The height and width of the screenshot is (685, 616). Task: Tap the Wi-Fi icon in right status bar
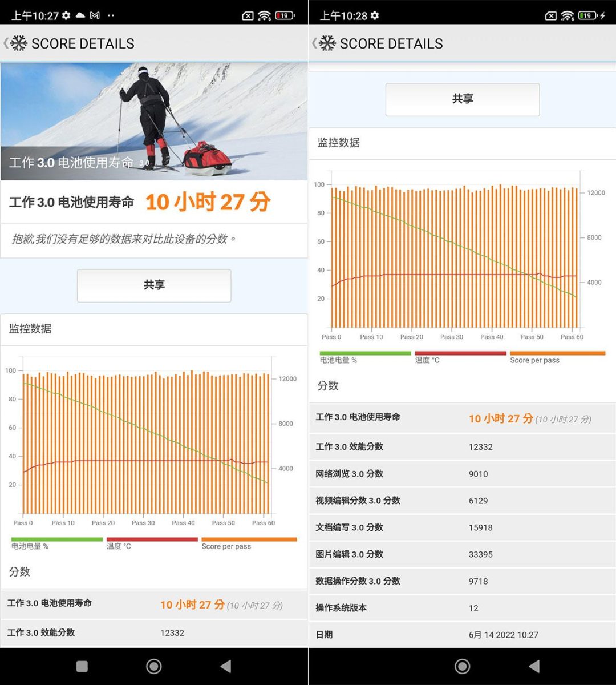click(567, 15)
